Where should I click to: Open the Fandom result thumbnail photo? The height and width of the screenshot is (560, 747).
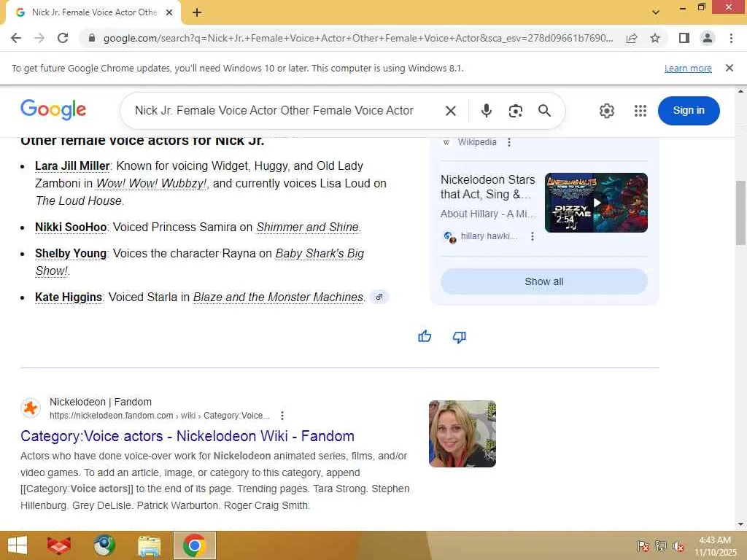462,434
